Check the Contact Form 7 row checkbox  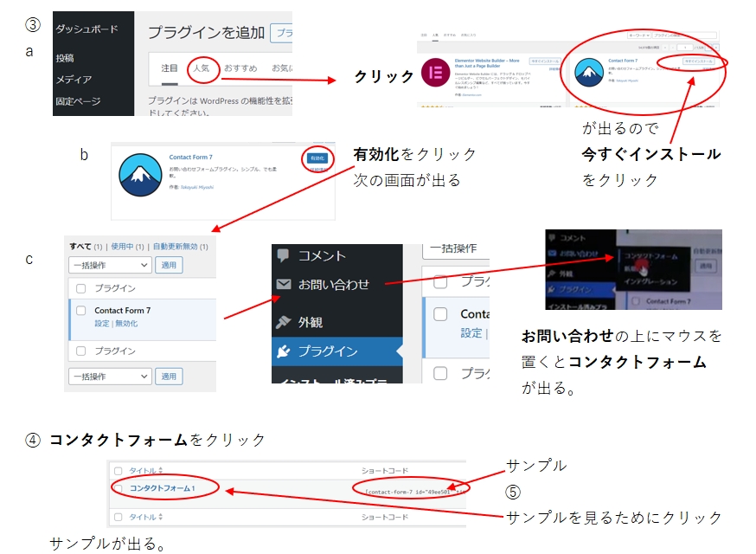coord(81,311)
